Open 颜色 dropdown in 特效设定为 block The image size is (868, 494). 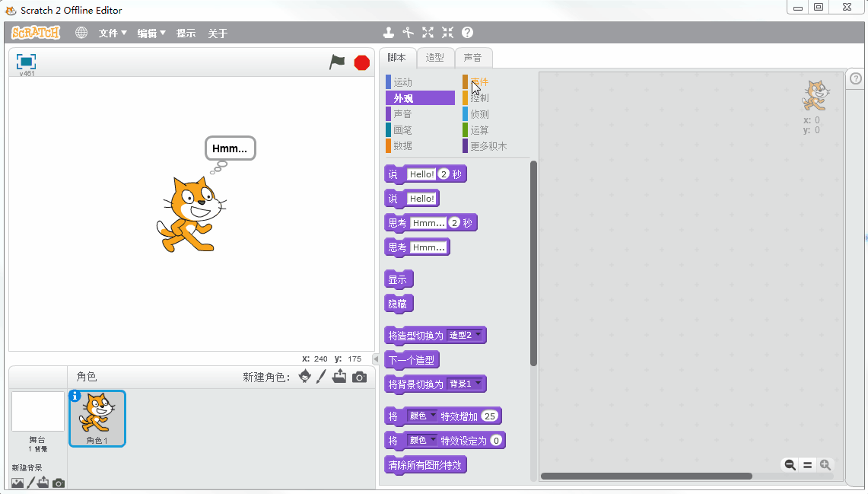423,440
